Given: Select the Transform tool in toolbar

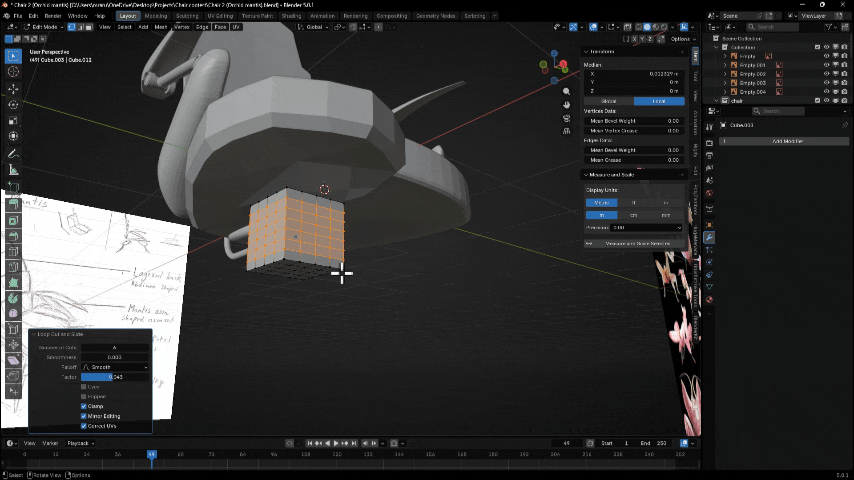Looking at the screenshot, I should [x=14, y=136].
